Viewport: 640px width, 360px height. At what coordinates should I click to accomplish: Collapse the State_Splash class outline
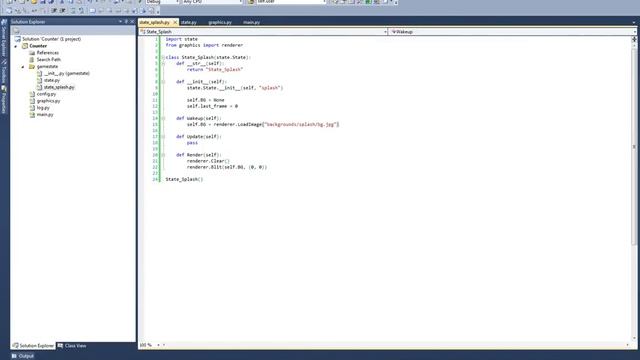tap(163, 58)
